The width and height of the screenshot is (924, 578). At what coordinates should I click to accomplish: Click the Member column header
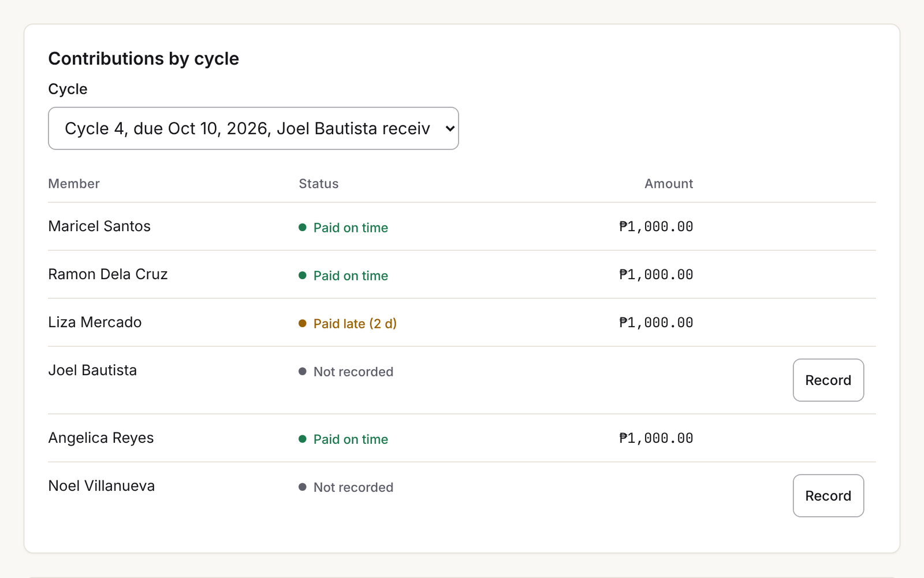pyautogui.click(x=74, y=184)
